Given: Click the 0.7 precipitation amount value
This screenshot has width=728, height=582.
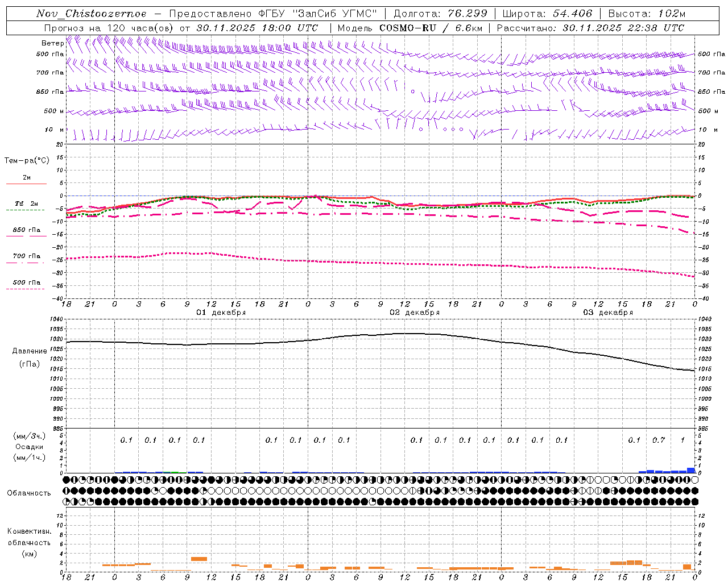Looking at the screenshot, I should [x=658, y=440].
